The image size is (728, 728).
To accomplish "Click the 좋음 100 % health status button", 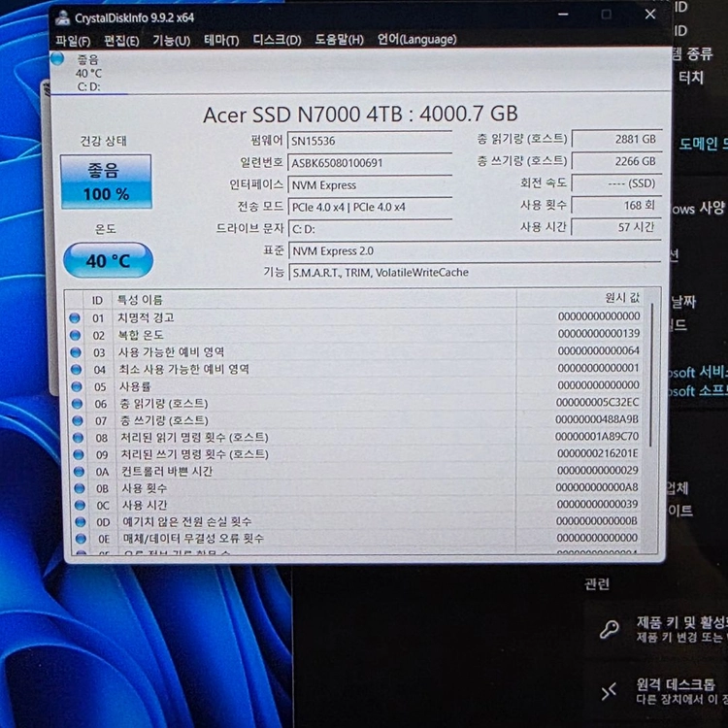I will 106,182.
